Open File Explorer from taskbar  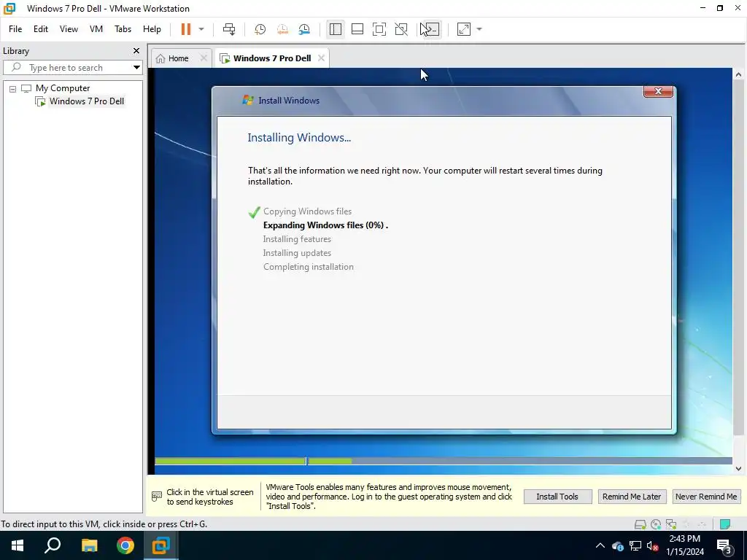click(89, 545)
